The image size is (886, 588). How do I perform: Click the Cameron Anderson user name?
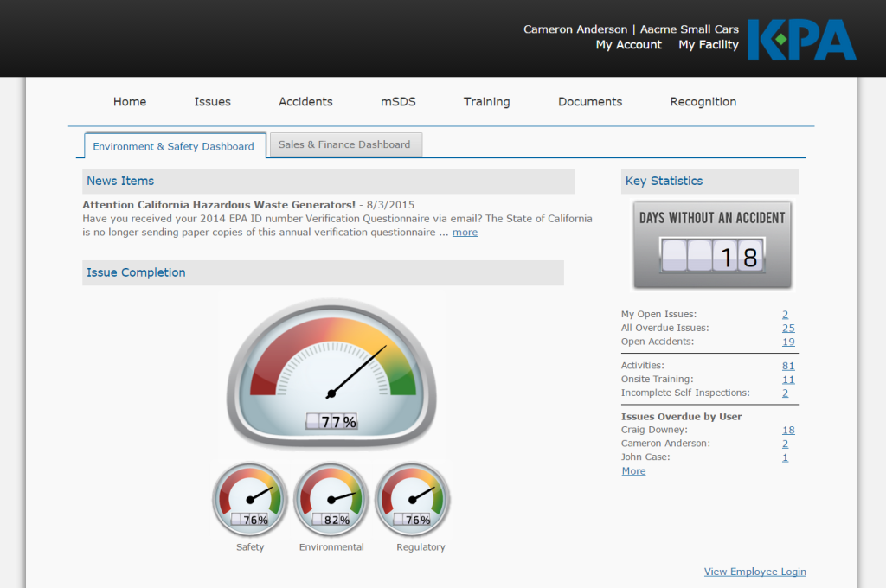575,29
